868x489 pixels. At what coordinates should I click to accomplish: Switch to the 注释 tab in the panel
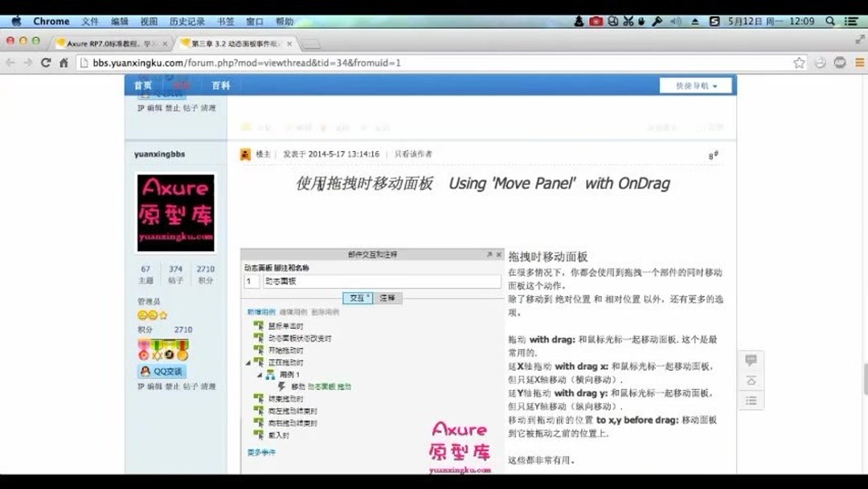click(x=388, y=298)
